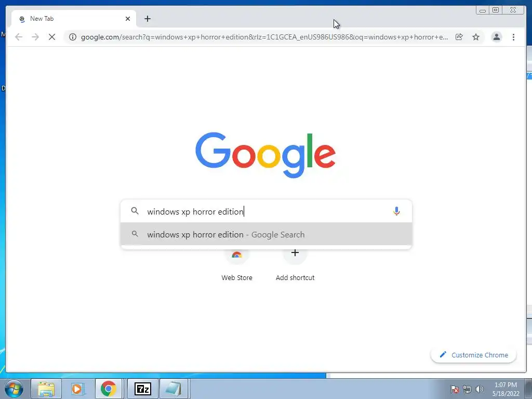Screen dimensions: 532x399
Task: Focus the Google search input field
Action: click(x=267, y=211)
